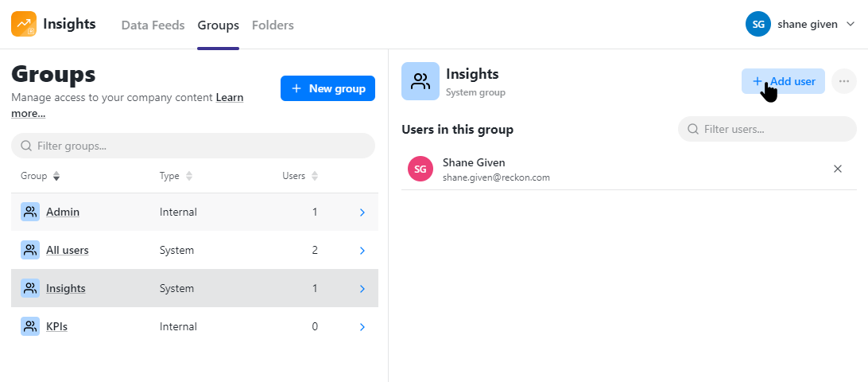Click the Admin group people icon
The image size is (868, 382).
pos(30,212)
